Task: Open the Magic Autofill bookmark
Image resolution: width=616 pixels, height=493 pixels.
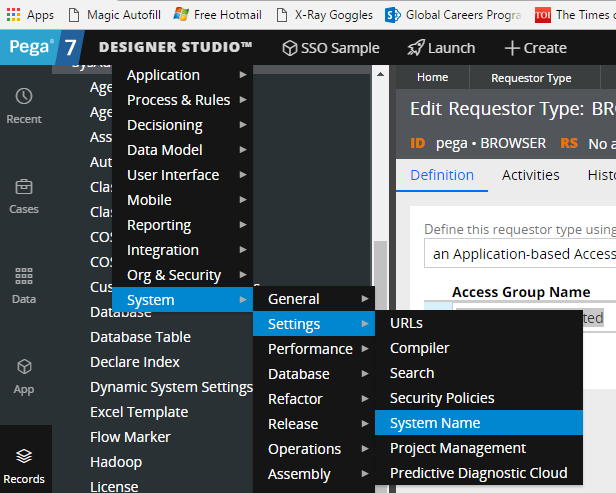Action: [x=115, y=15]
